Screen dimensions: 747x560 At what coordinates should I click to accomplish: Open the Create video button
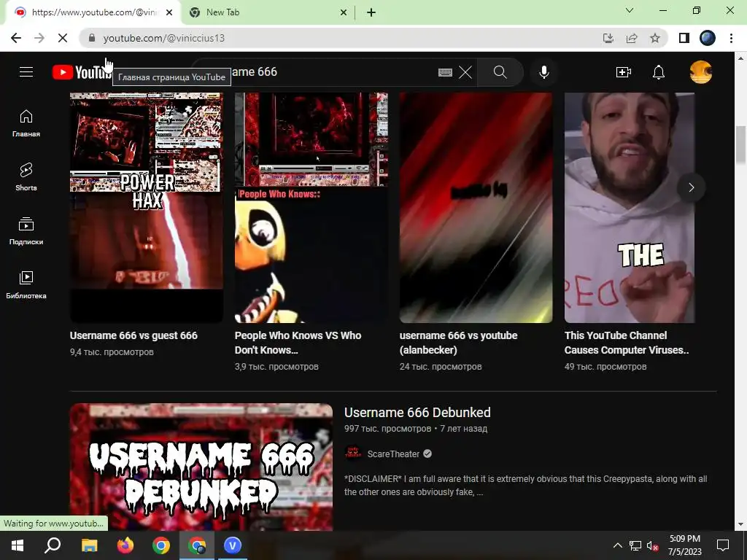click(x=624, y=72)
